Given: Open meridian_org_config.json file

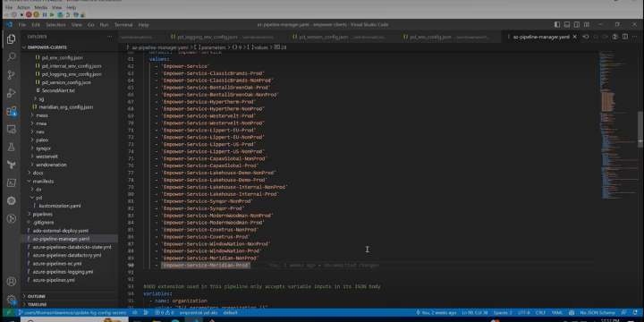Looking at the screenshot, I should click(x=65, y=107).
